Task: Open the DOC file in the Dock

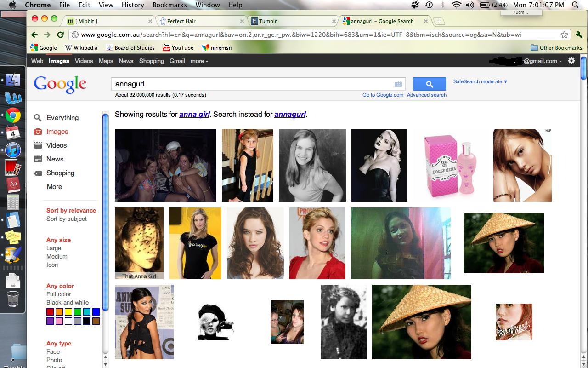Action: 13,280
